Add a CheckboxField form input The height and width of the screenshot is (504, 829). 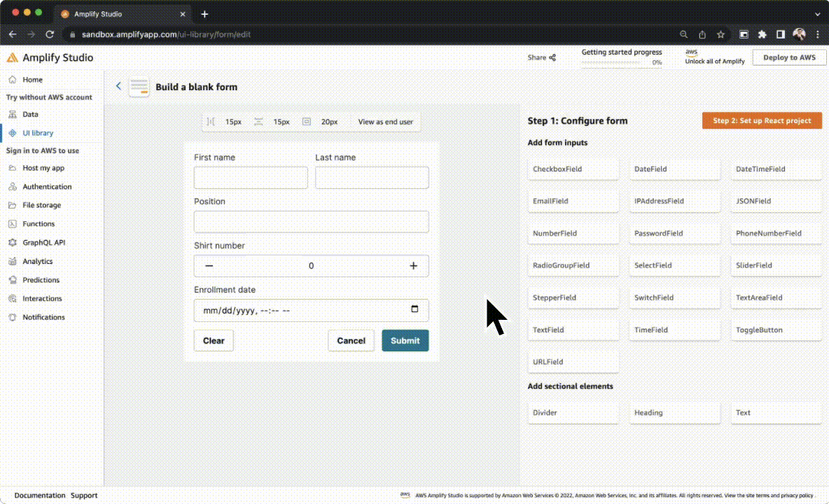572,169
